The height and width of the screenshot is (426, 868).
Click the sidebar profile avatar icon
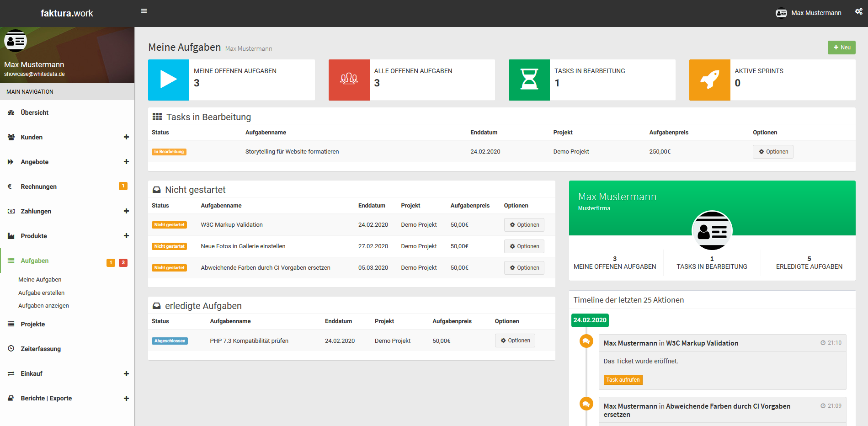tap(16, 41)
